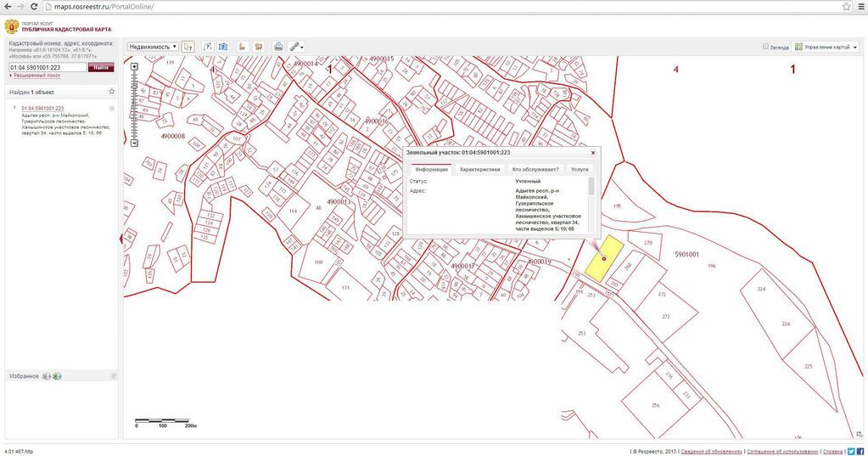Click the blue question-mark map info tool
Viewport: 868px width, 456px height.
(x=223, y=47)
